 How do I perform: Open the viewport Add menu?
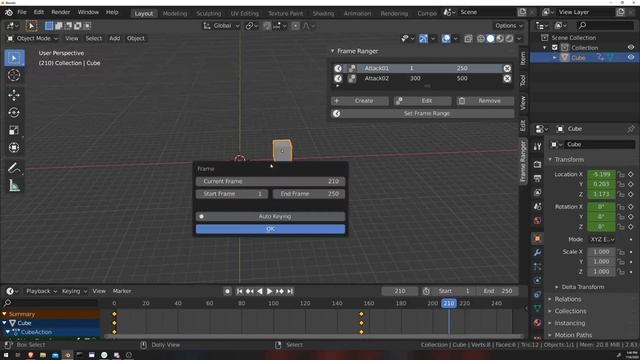pyautogui.click(x=115, y=38)
